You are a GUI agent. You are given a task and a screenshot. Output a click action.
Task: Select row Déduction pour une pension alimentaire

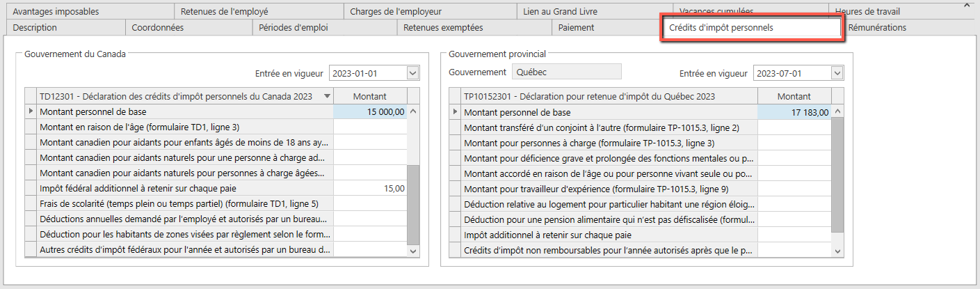[609, 219]
